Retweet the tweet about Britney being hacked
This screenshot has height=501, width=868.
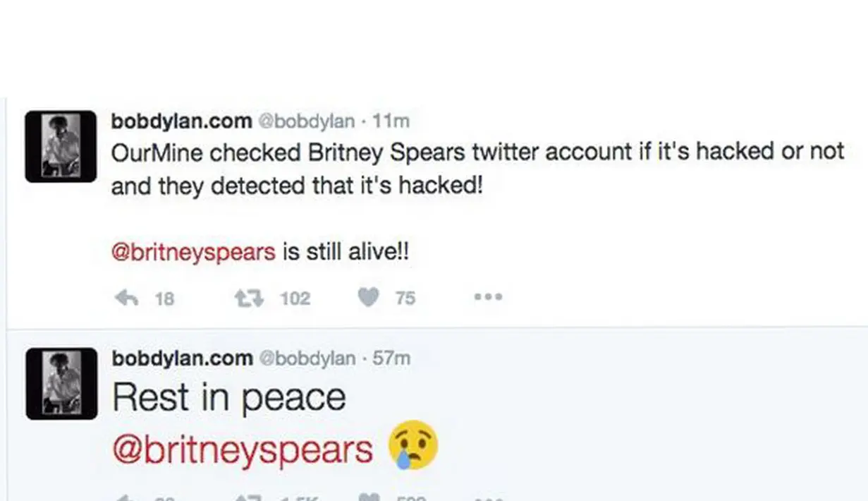(x=248, y=297)
